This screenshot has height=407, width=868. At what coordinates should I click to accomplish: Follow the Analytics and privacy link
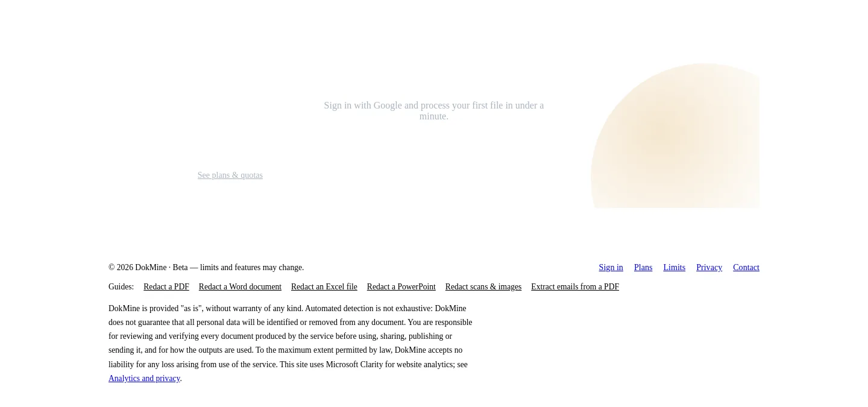point(144,378)
